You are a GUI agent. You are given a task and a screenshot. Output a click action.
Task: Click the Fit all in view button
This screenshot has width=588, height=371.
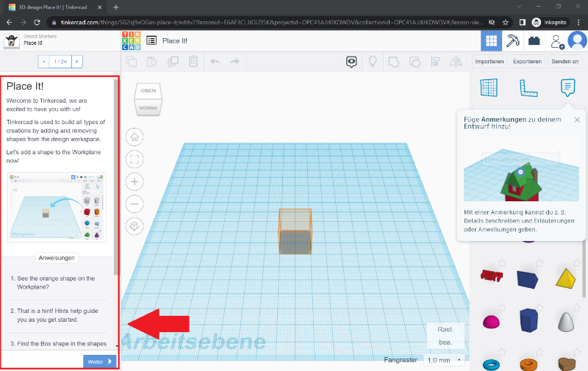135,159
